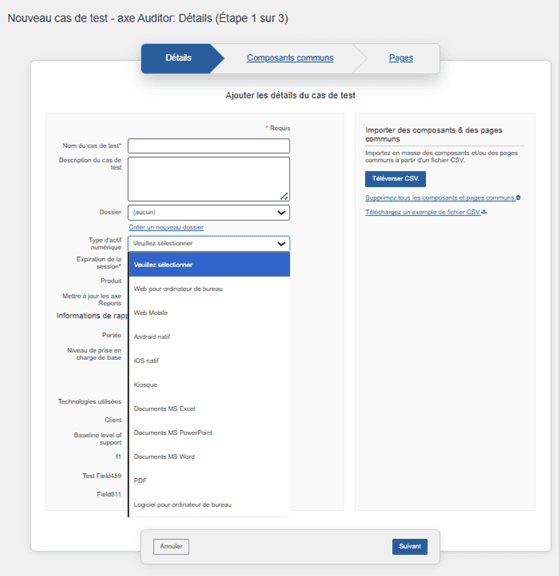Switch to the Composants communs step
Image resolution: width=559 pixels, height=576 pixels.
click(x=290, y=58)
